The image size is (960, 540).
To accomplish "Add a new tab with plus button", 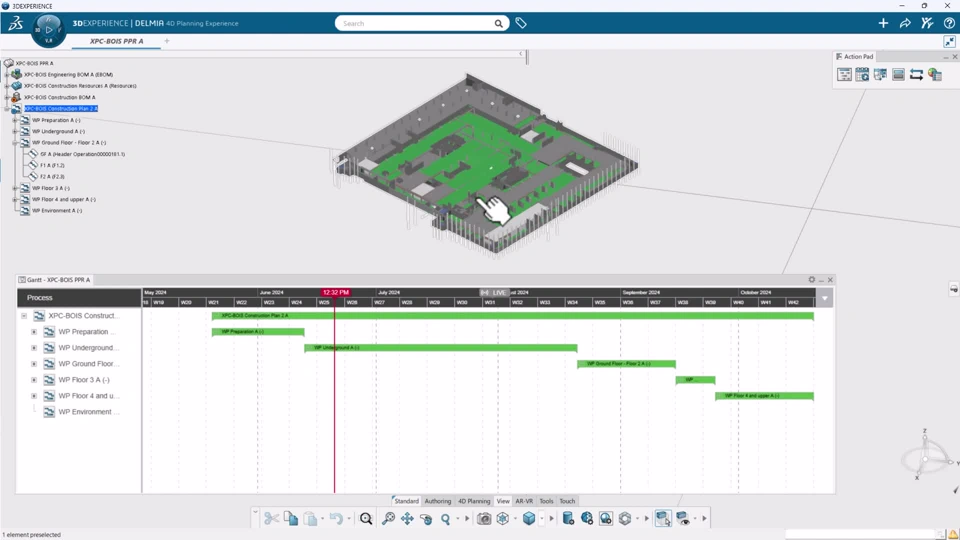I will (167, 41).
